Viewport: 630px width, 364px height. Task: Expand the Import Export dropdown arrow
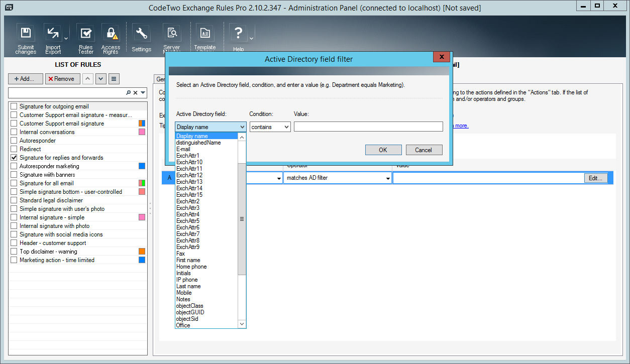66,38
